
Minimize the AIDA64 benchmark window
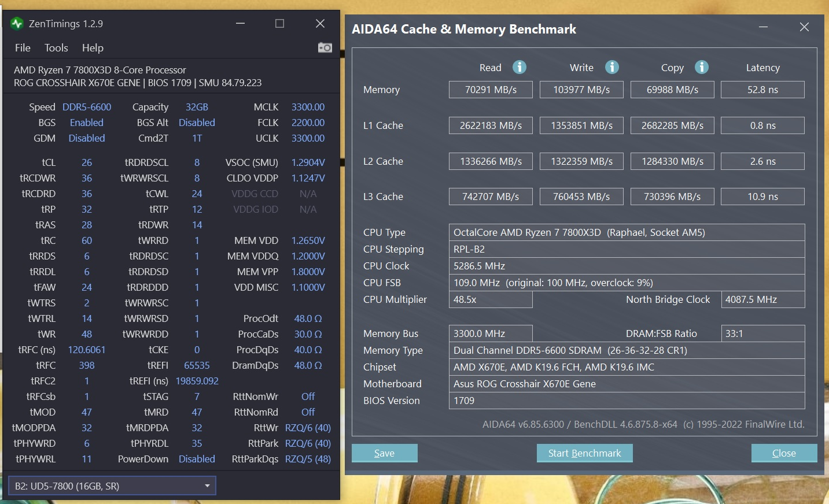tap(764, 27)
